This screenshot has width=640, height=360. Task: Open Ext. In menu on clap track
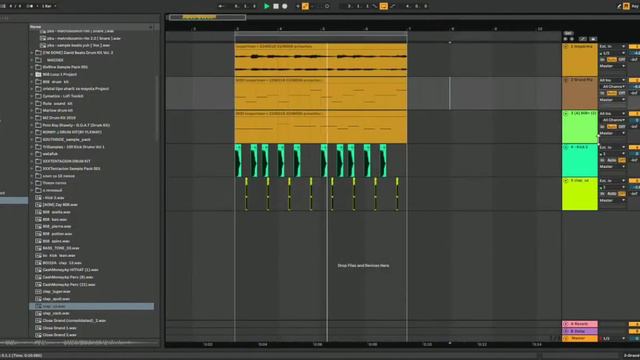coord(612,180)
